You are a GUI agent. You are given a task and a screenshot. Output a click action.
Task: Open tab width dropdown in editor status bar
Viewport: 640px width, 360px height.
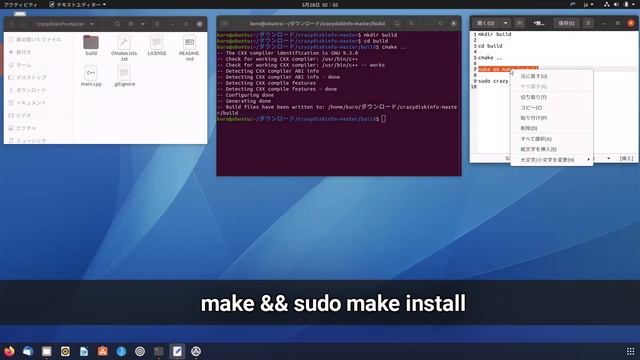pyautogui.click(x=608, y=158)
